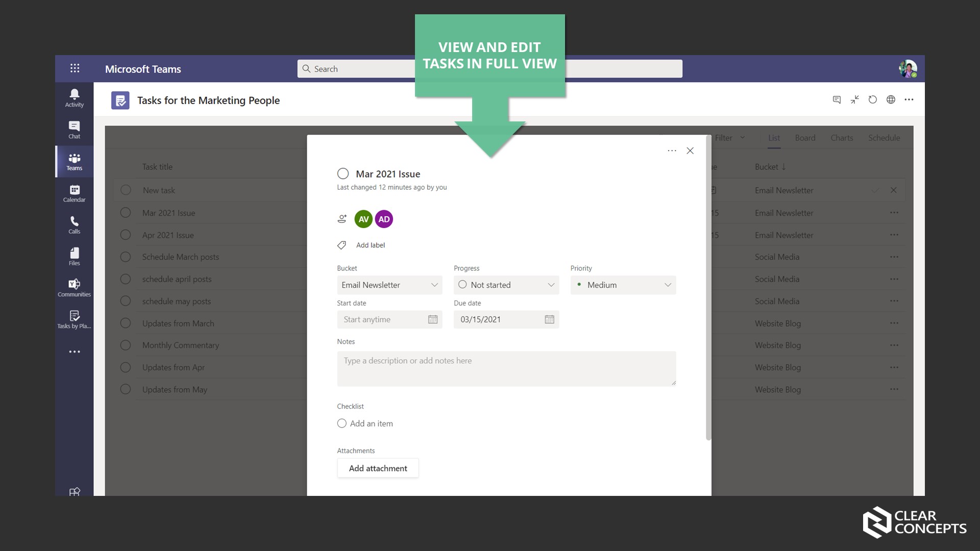Image resolution: width=980 pixels, height=551 pixels.
Task: Open options for Monthly Commentary row
Action: tap(894, 345)
